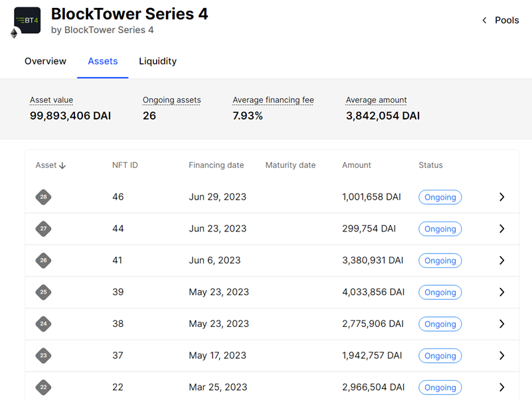Open details chevron for NFT ID 22
This screenshot has height=400, width=532.
pos(502,387)
